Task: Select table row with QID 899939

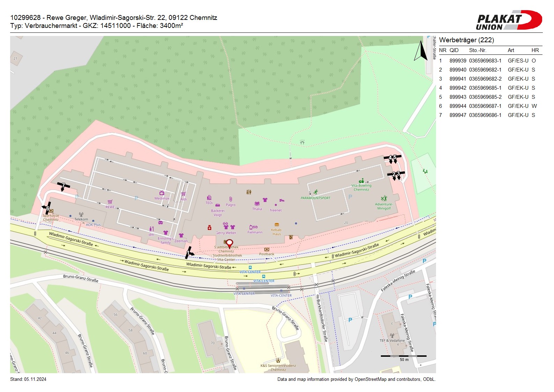Action: 489,61
